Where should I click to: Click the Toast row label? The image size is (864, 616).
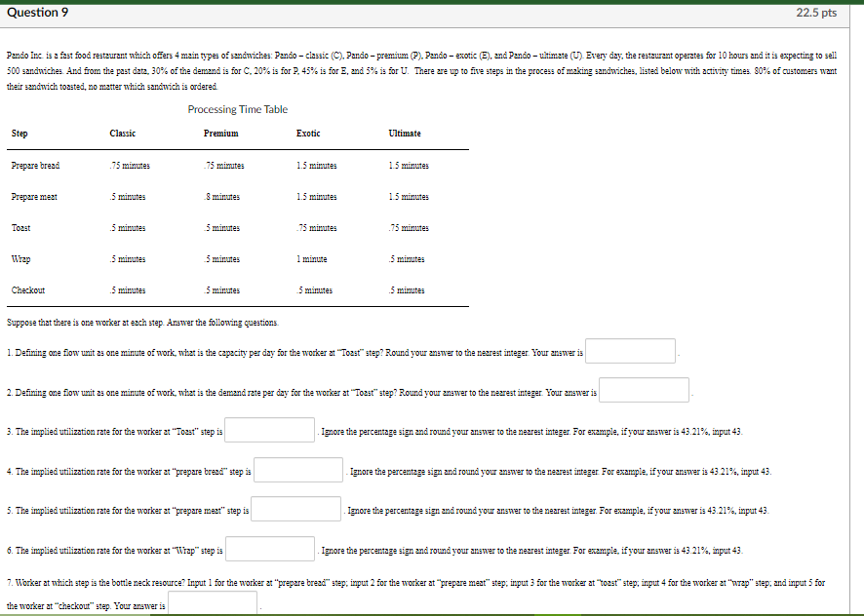[x=20, y=227]
